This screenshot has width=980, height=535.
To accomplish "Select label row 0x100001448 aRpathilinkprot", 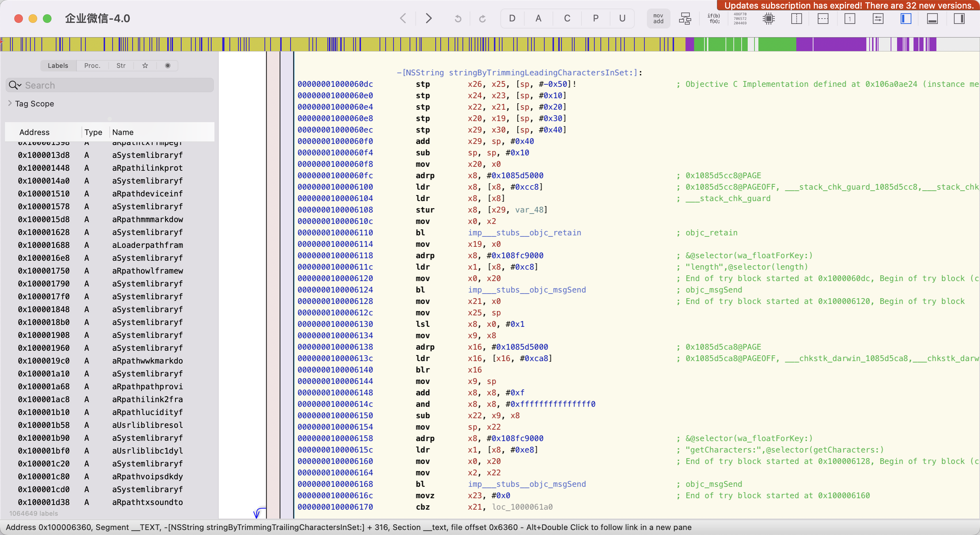I will pyautogui.click(x=110, y=168).
